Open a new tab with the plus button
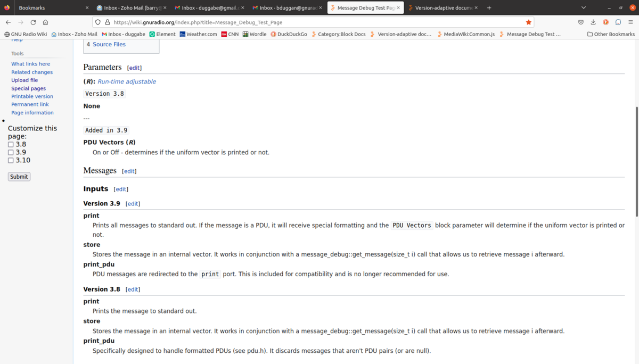639x364 pixels. 489,7
